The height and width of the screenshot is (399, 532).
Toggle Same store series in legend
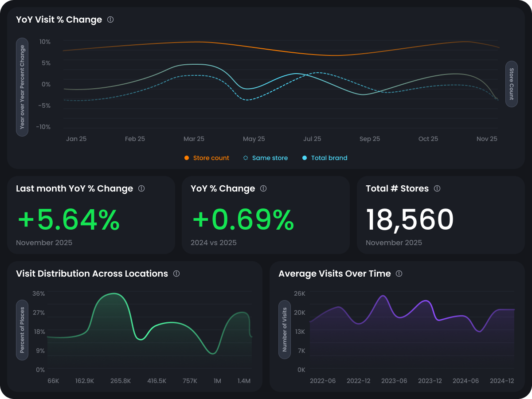pos(270,158)
